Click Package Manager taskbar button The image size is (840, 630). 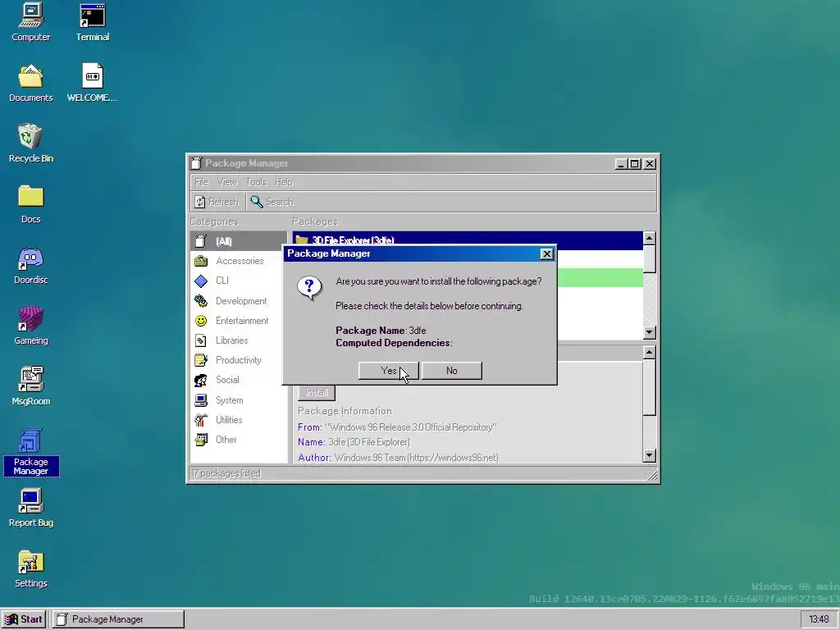point(118,619)
